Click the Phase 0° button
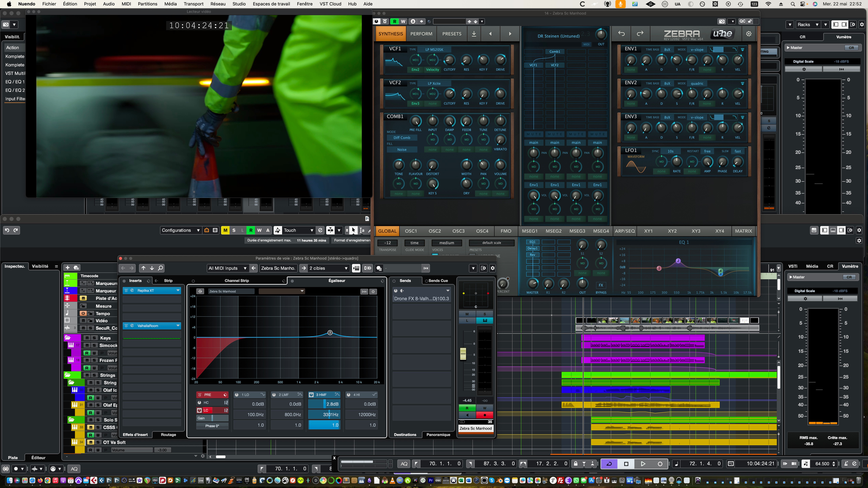Image resolution: width=868 pixels, height=488 pixels. [x=212, y=426]
